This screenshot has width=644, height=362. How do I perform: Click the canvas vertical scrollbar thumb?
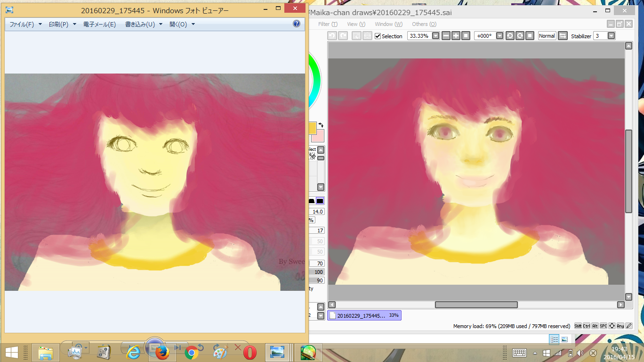628,171
